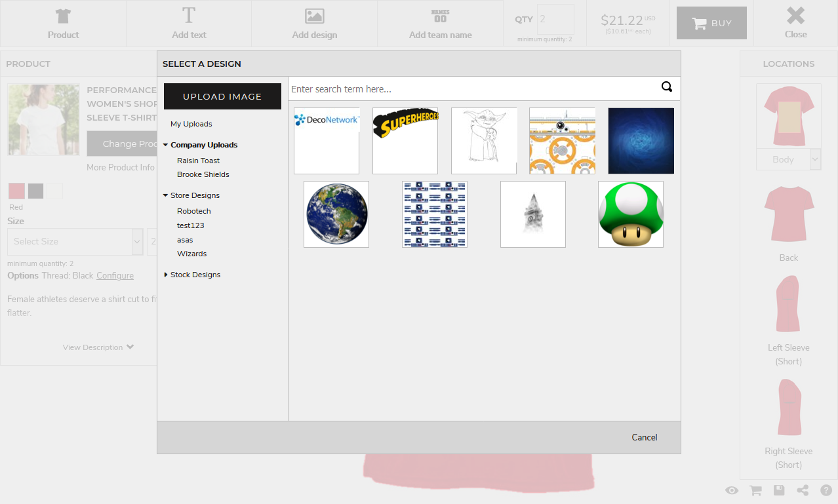Screen dimensions: 838x504
Task: Select Wizards under Store Designs
Action: click(191, 254)
